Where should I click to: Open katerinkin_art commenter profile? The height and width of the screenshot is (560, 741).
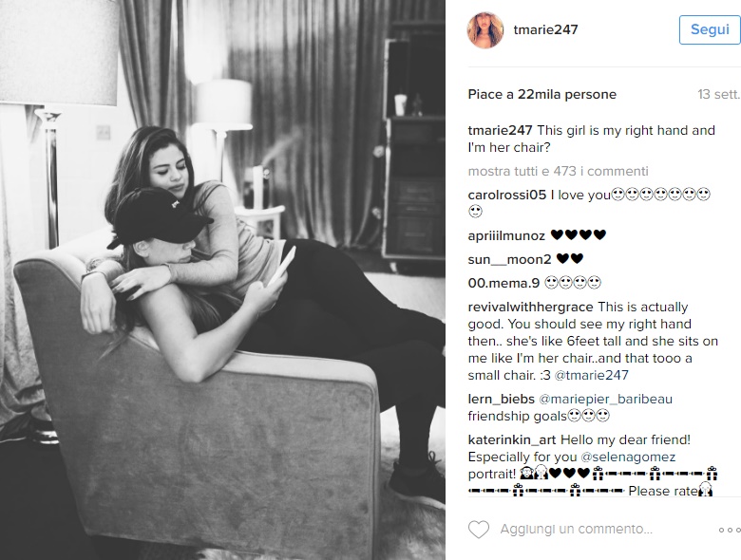coord(512,439)
